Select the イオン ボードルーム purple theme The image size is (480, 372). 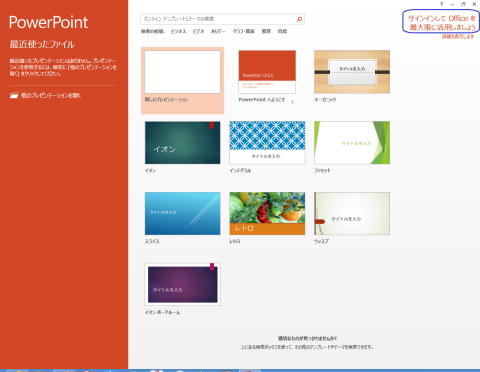tap(183, 284)
